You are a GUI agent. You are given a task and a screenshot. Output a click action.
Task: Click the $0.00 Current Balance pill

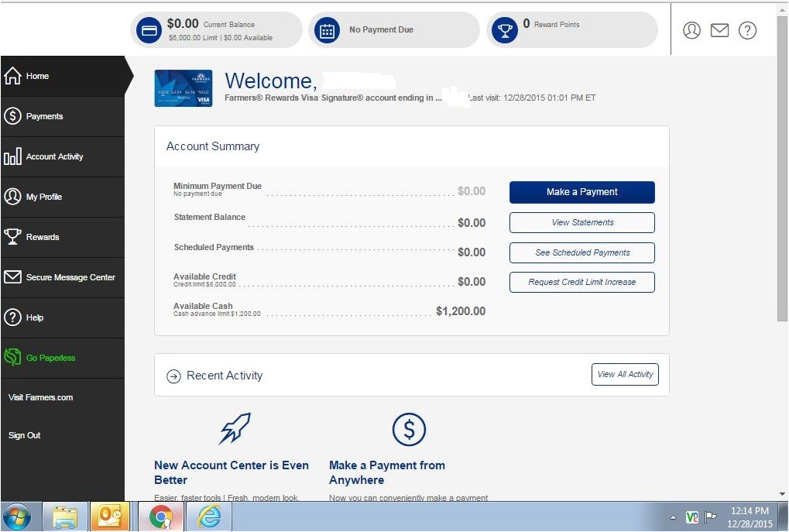[216, 30]
